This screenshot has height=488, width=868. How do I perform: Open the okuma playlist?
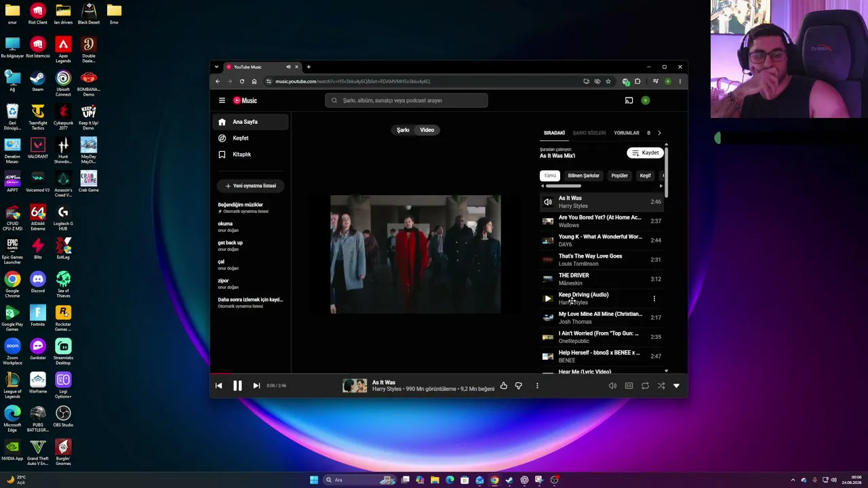point(251,226)
